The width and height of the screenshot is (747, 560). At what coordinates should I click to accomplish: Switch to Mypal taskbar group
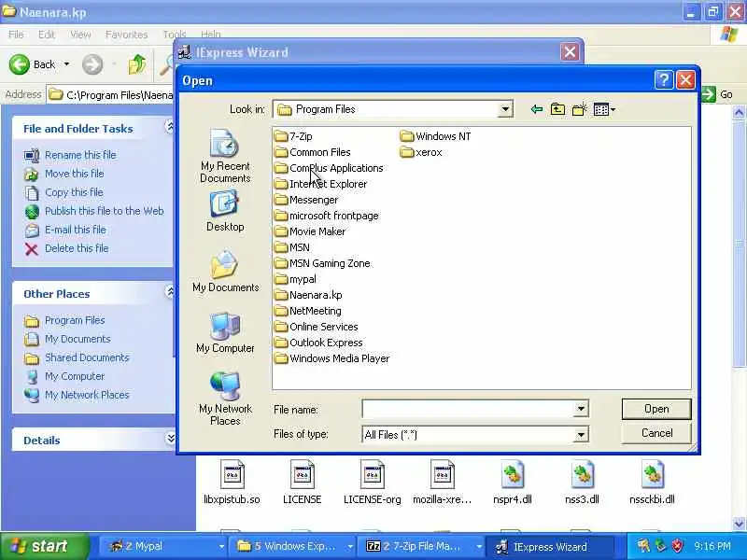coord(163,546)
